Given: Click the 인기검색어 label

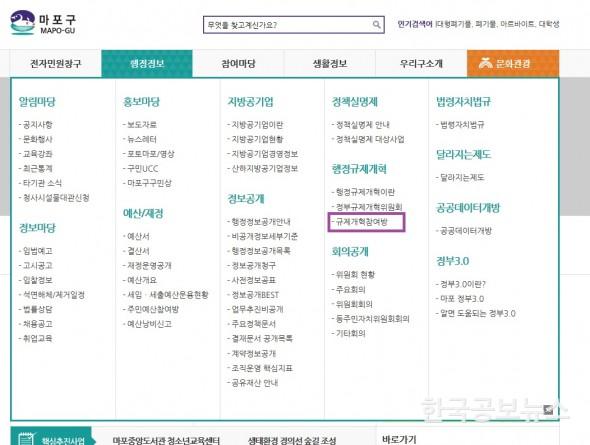Looking at the screenshot, I should [415, 24].
